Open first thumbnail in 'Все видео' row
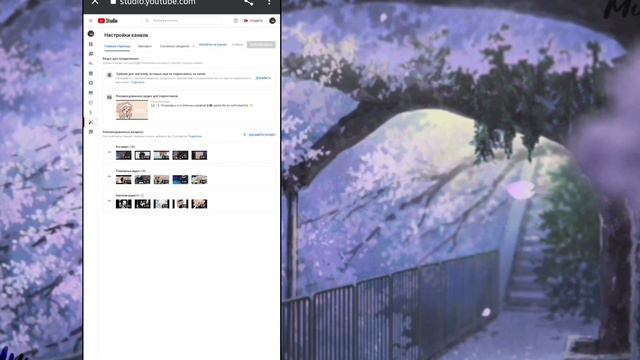The width and height of the screenshot is (640, 360). pos(124,155)
